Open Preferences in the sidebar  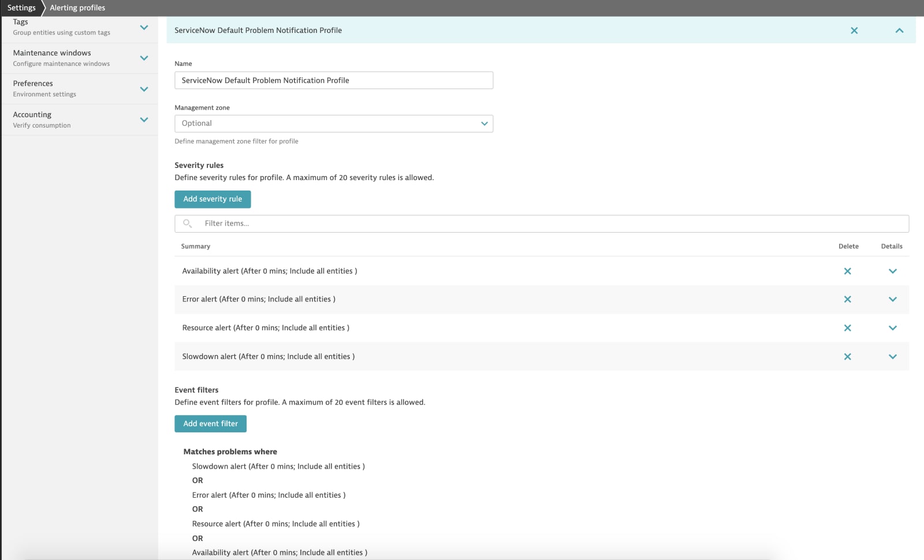tap(33, 84)
